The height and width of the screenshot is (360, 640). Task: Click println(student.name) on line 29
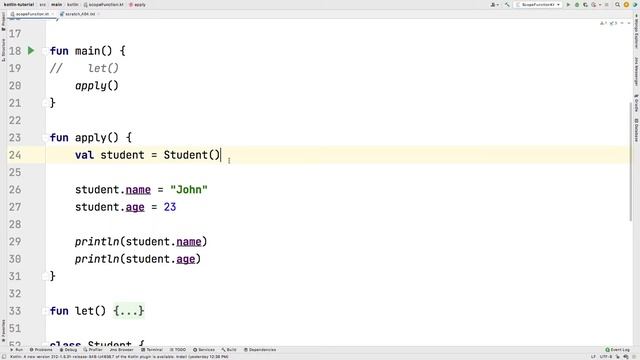click(x=141, y=242)
